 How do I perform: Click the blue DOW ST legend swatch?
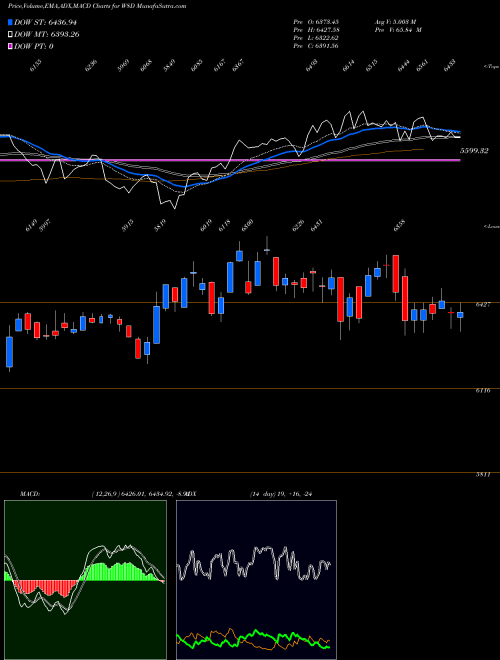[x=10, y=22]
